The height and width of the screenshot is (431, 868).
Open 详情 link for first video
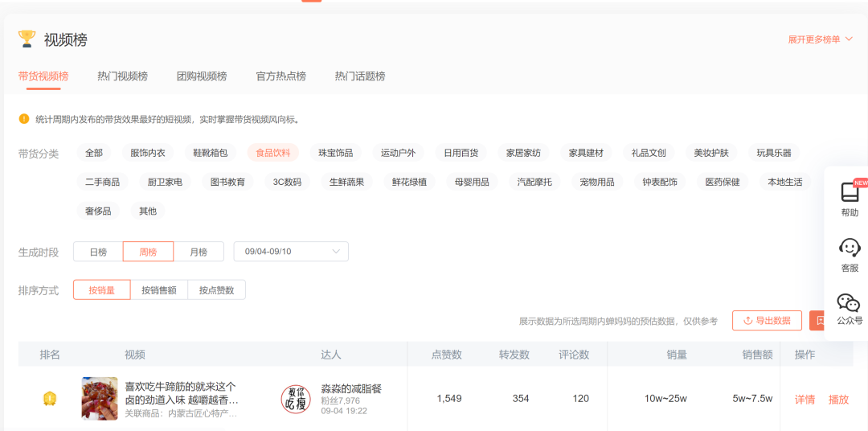point(805,399)
